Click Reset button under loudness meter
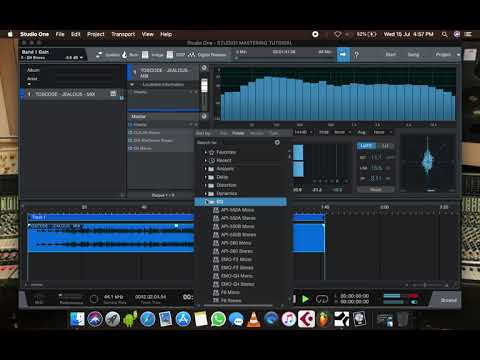Screen dimensions: 480x360 pyautogui.click(x=376, y=190)
